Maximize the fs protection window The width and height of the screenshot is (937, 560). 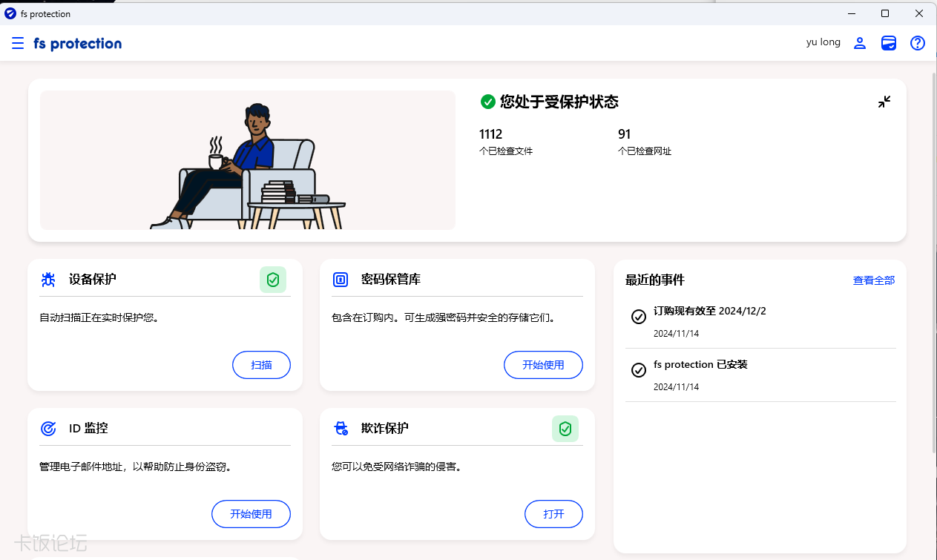[885, 13]
